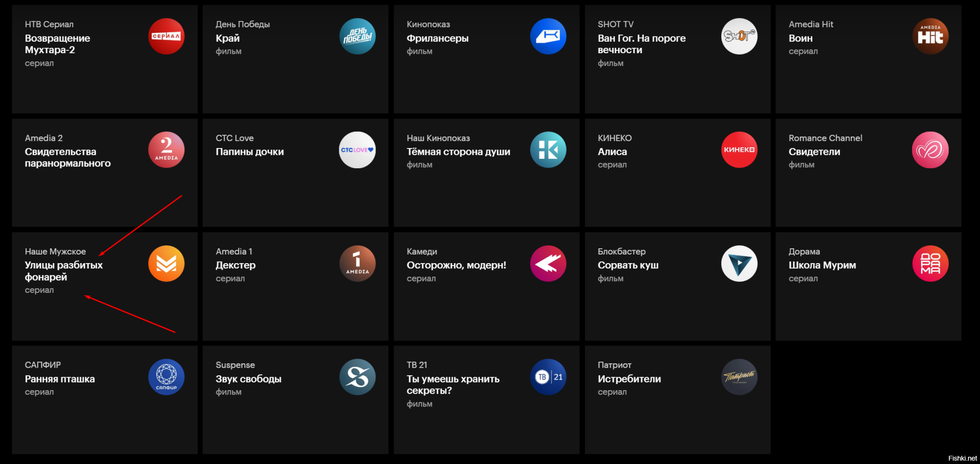Open Ты умеешь хранить секреты? film

(x=453, y=385)
